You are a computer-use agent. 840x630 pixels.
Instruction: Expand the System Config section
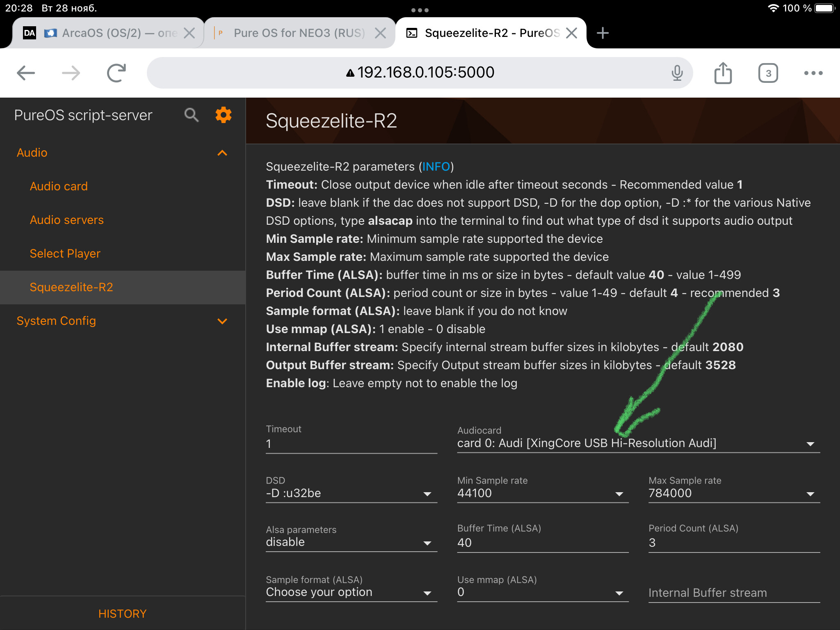pos(222,321)
